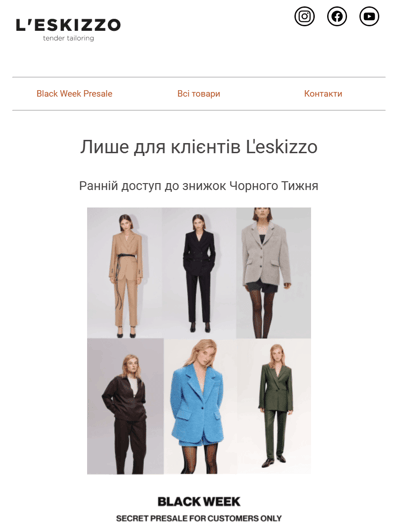Open the YouTube social icon
This screenshot has width=400, height=530.
(369, 16)
